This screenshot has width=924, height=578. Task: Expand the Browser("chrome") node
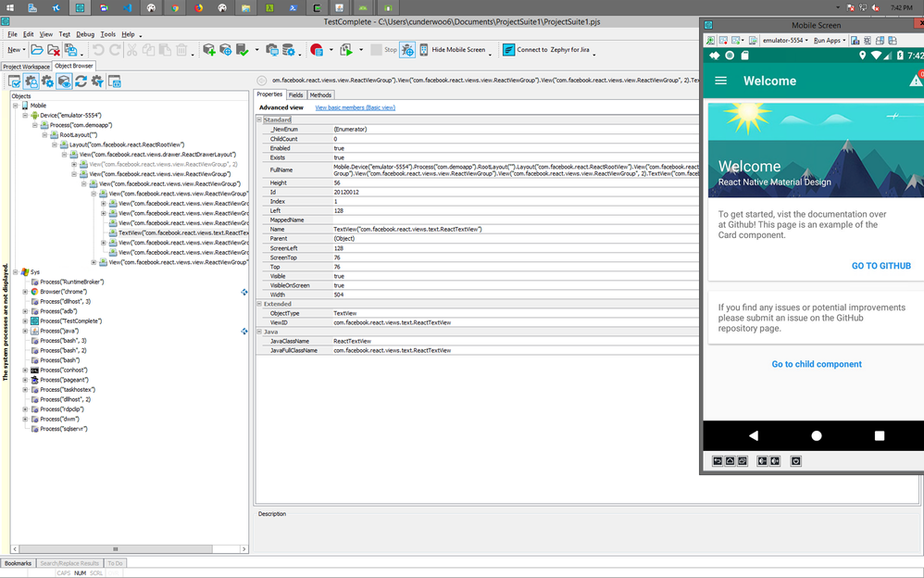point(25,292)
